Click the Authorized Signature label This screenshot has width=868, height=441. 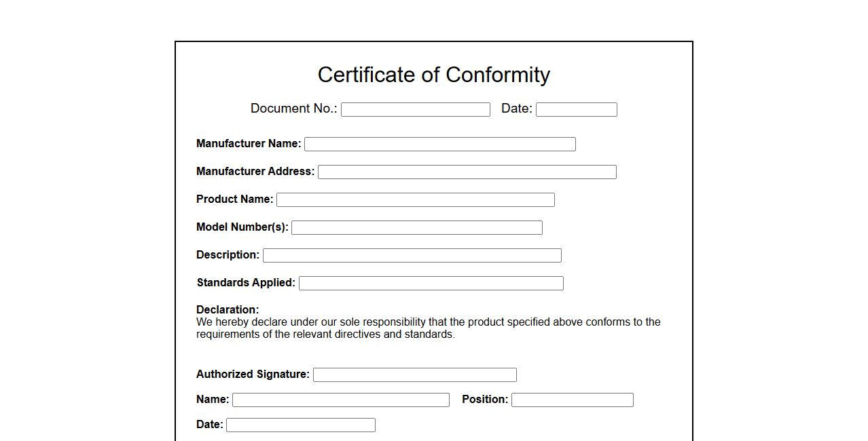[253, 375]
